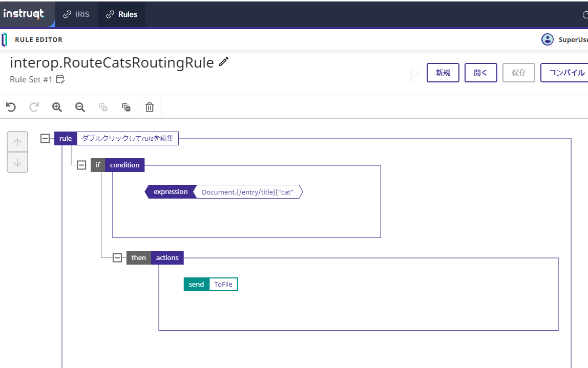588x368 pixels.
Task: Collapse the rule block
Action: [x=45, y=138]
